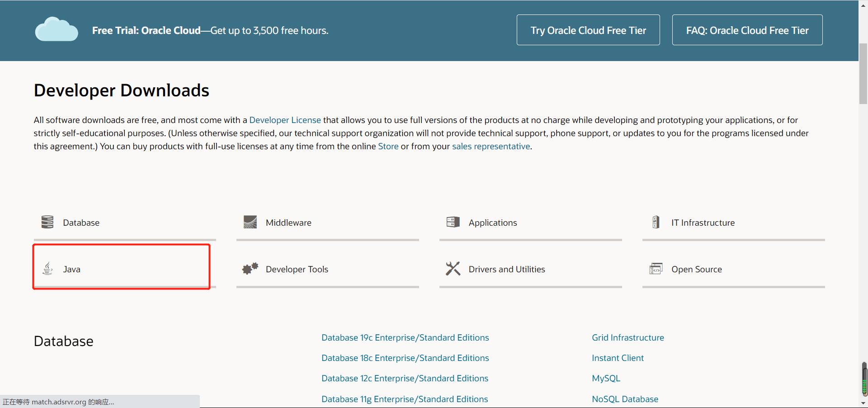This screenshot has height=408, width=868.
Task: Click the scrollbar down arrow
Action: [863, 403]
